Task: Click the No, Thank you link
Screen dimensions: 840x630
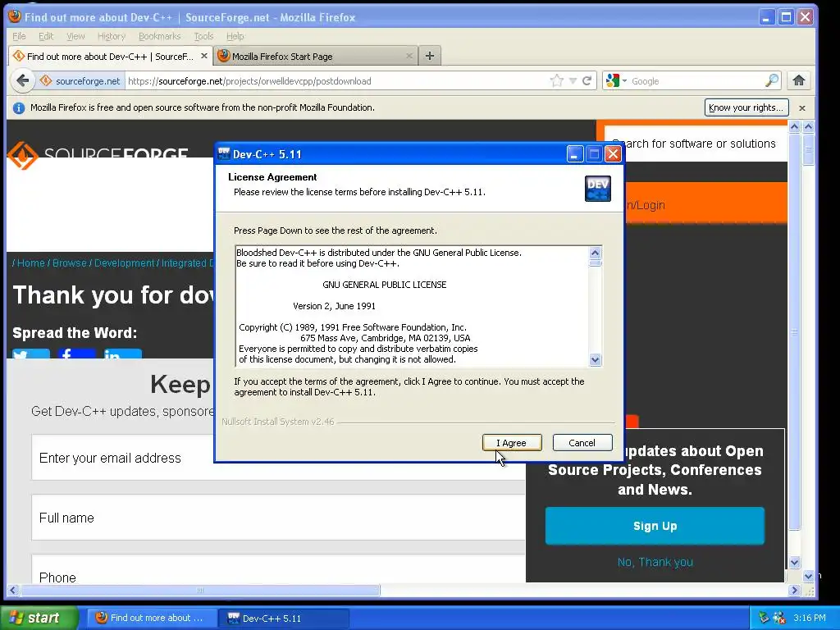Action: (x=655, y=562)
